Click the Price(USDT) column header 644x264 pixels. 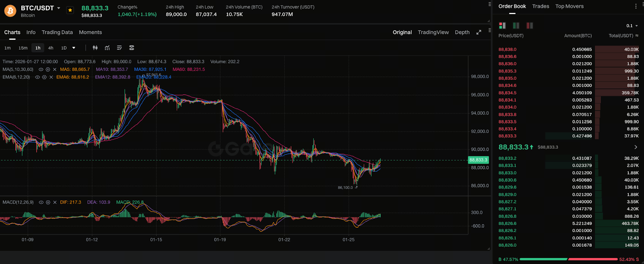[x=511, y=35]
